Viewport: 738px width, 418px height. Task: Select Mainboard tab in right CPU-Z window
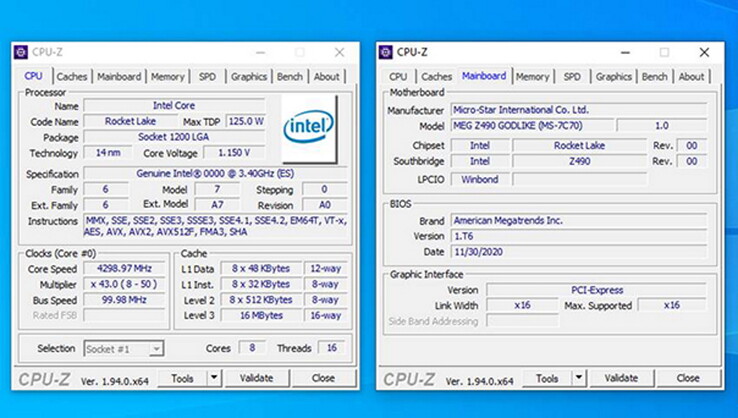pyautogui.click(x=484, y=76)
